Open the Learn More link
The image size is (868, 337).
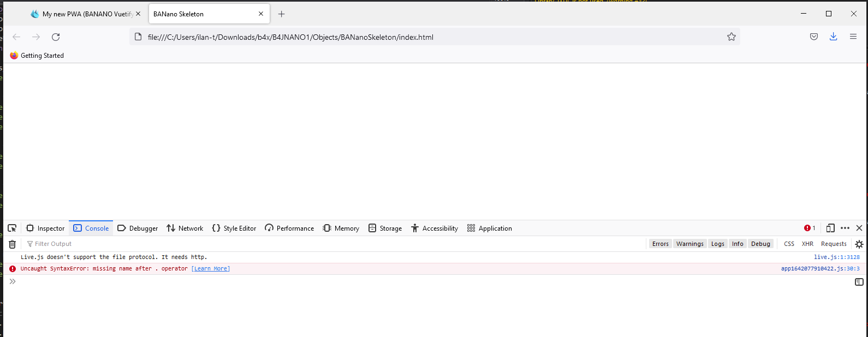(x=211, y=269)
